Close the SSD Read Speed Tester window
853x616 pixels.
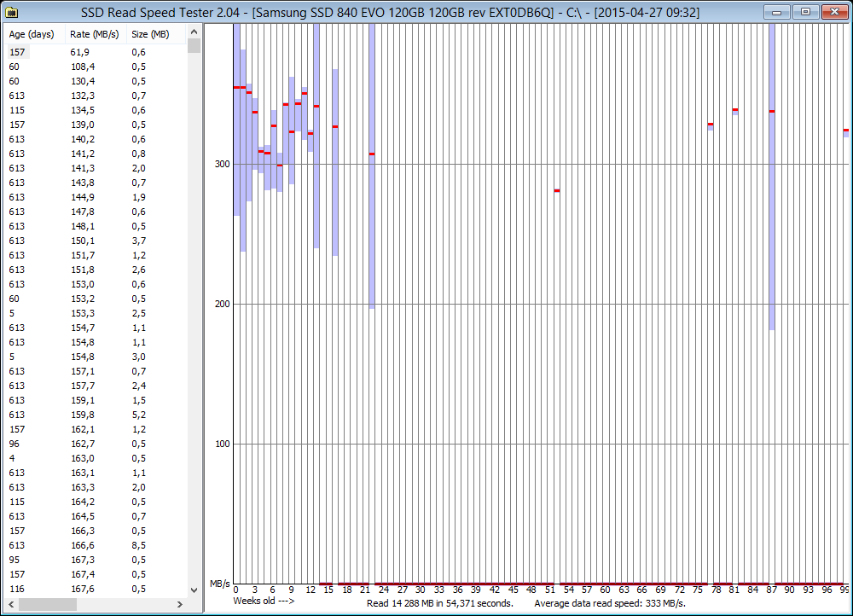pos(834,11)
